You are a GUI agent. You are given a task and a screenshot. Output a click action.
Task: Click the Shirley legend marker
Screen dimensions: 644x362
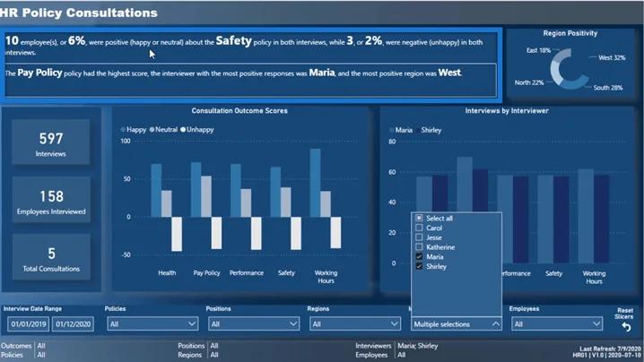click(418, 130)
